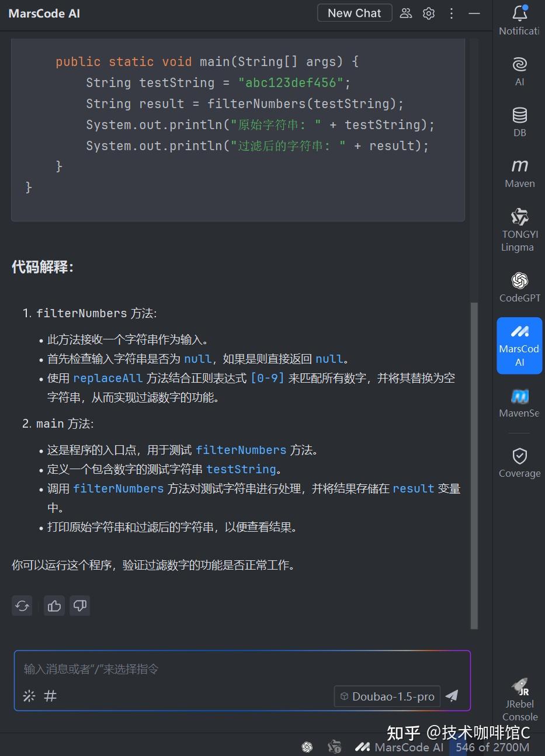Open the MarsCode AI sidebar panel
The image size is (545, 756).
(519, 345)
